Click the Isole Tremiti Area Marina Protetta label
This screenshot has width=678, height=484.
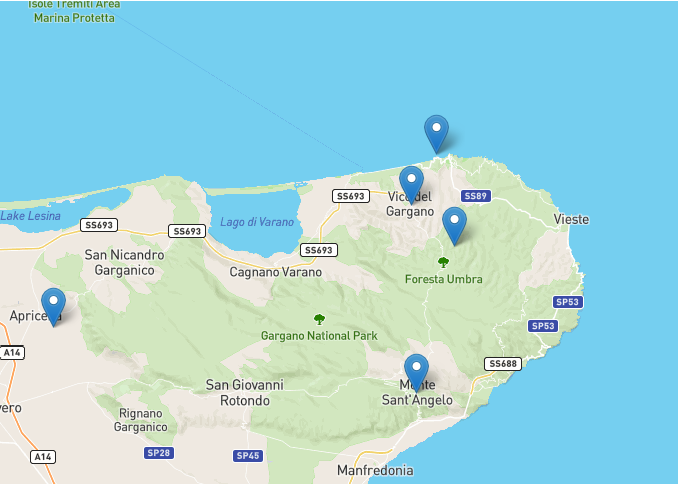pyautogui.click(x=74, y=12)
